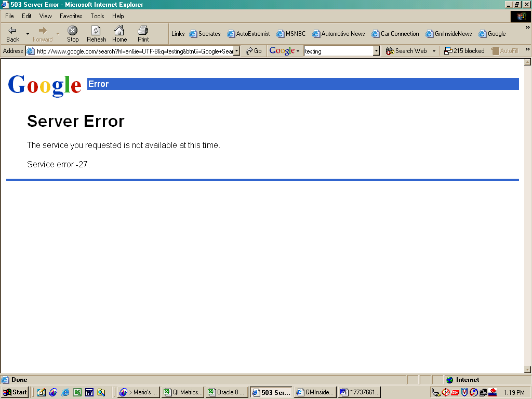Switch to GMInside... browser window
Screen dimensions: 532x399
tap(315, 392)
